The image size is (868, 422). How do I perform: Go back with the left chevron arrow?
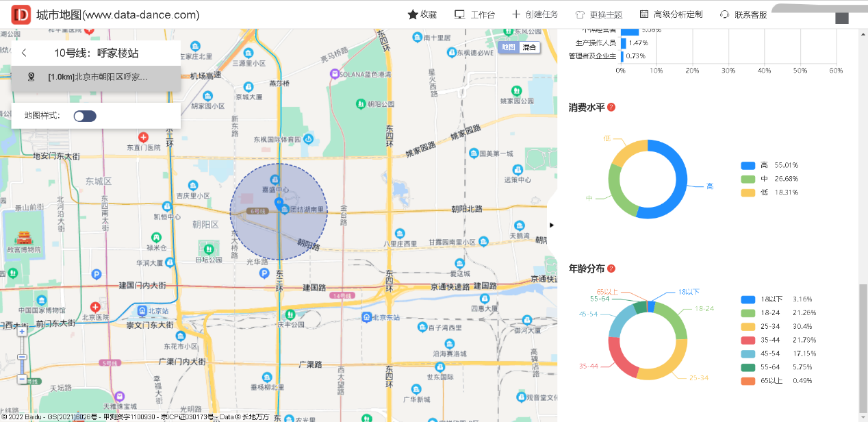pos(24,53)
